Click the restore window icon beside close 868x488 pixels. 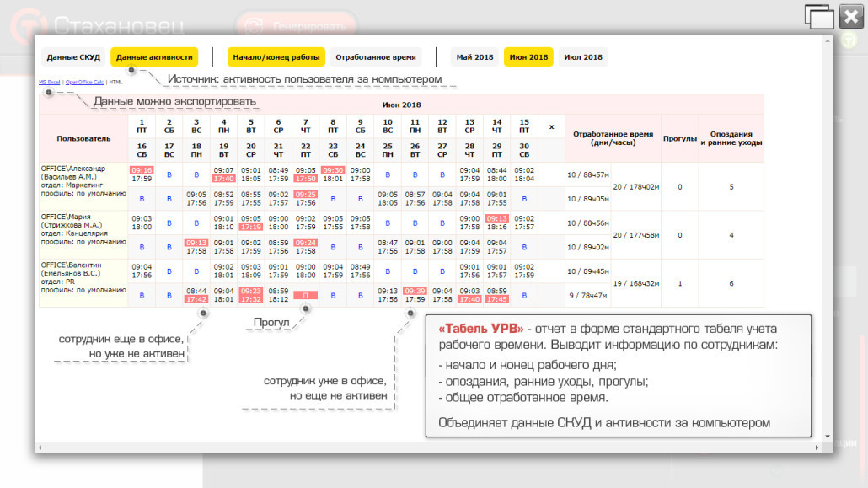click(819, 17)
